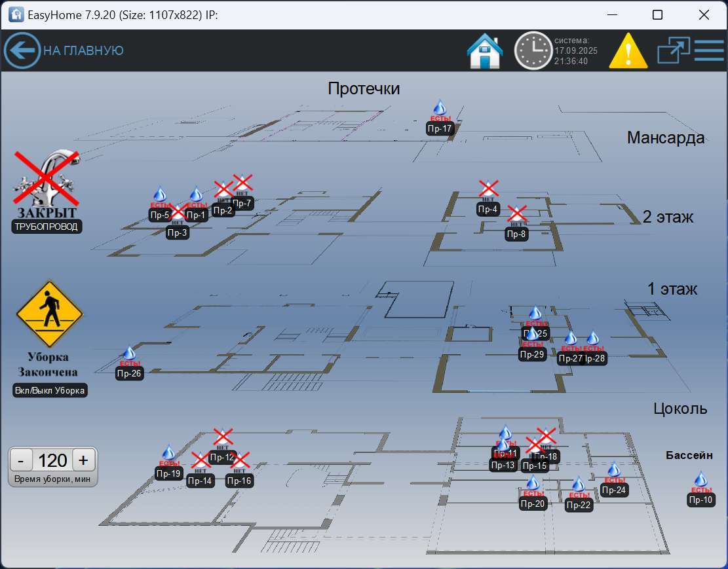
Task: Increase cleaning time with plus button
Action: pos(83,460)
